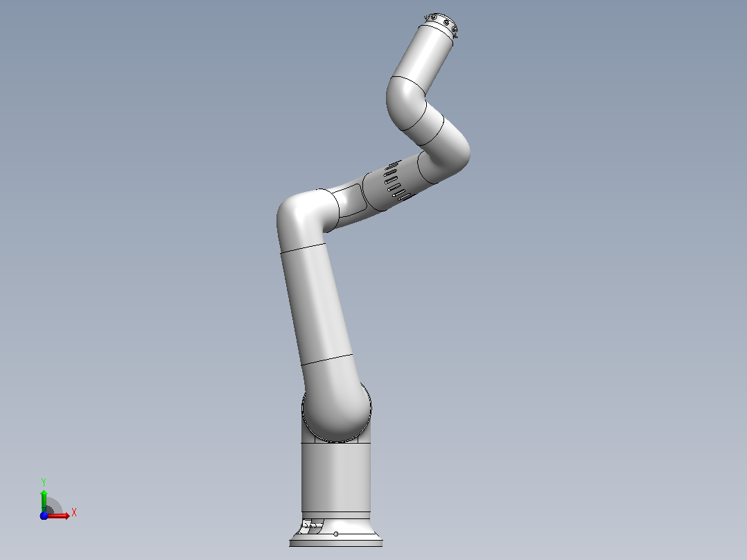Click the red X axis arrow of the triad
The width and height of the screenshot is (747, 560).
58,516
